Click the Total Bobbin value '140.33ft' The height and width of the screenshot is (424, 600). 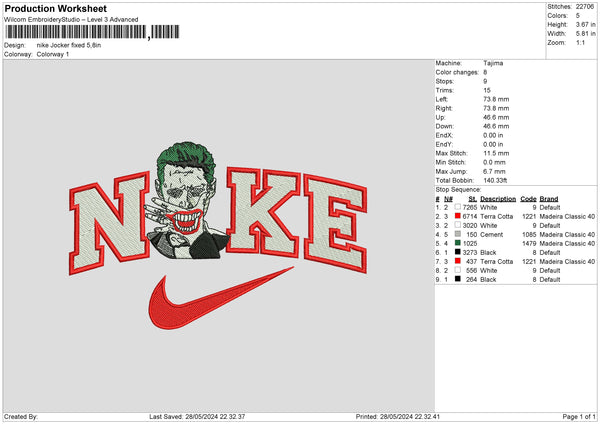point(495,180)
